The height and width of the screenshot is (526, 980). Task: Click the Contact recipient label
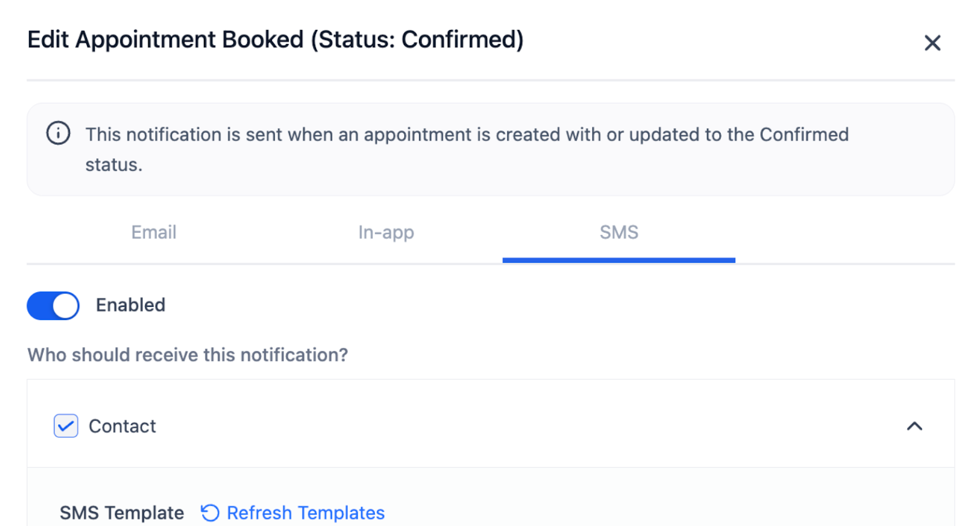(123, 426)
